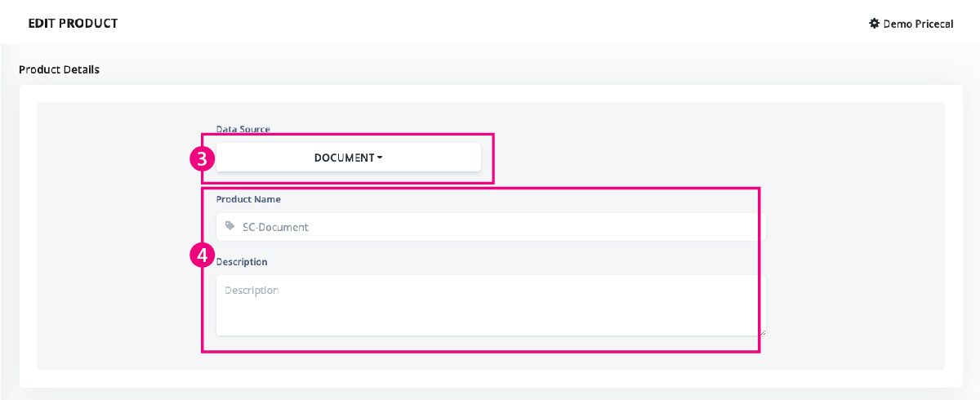
Task: Click the tag icon in Product Name field
Action: click(x=229, y=226)
